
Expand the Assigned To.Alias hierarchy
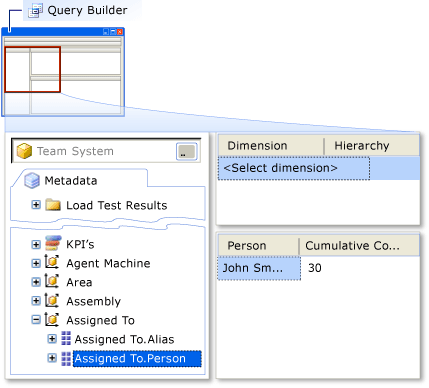[x=52, y=339]
